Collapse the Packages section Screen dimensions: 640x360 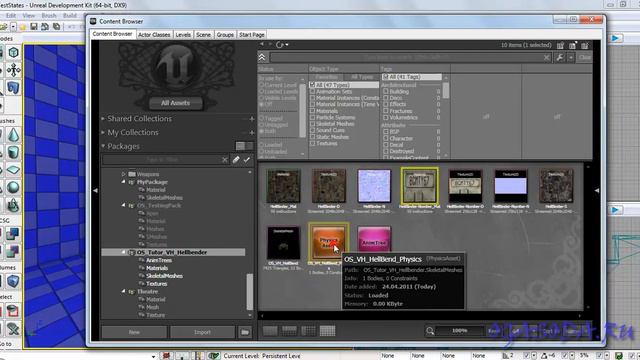tap(103, 146)
